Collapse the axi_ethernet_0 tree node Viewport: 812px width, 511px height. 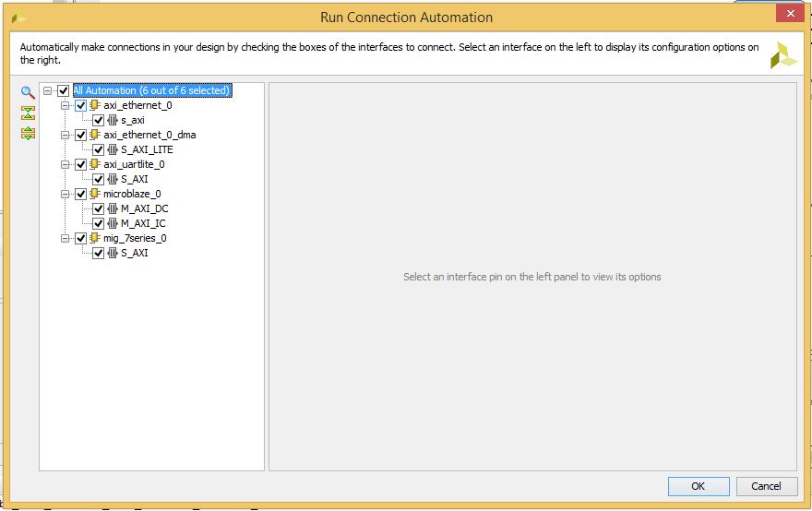(x=66, y=106)
